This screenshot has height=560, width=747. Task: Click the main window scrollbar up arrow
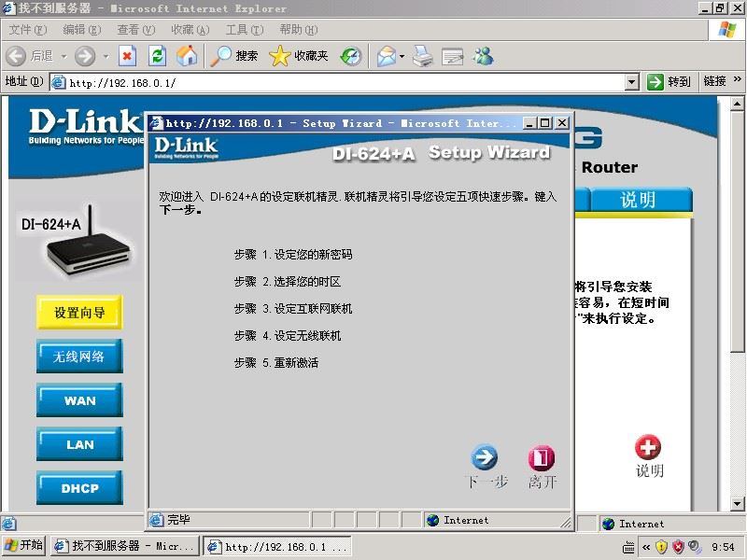point(737,104)
